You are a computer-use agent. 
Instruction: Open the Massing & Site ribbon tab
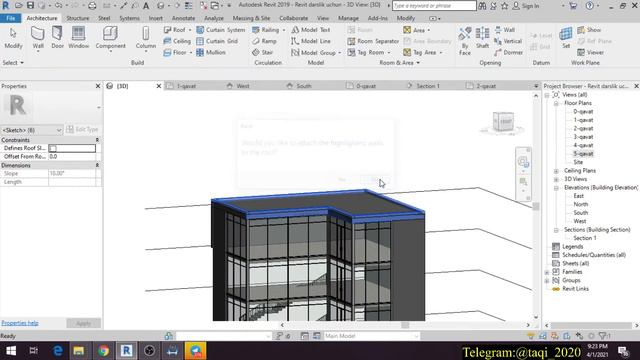[x=251, y=18]
